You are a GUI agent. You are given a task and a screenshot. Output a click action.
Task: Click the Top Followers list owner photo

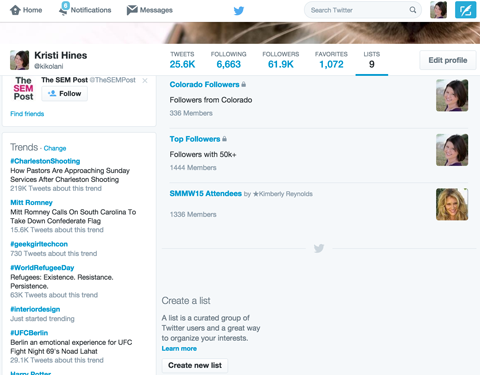click(x=452, y=150)
